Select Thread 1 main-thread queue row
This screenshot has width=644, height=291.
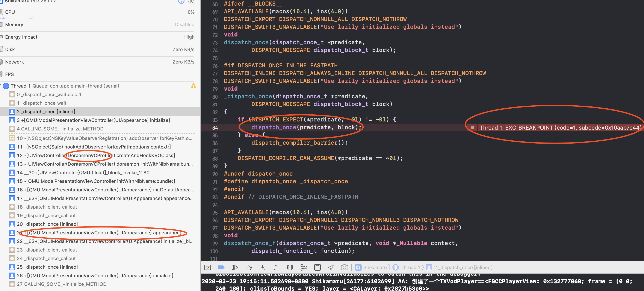(x=100, y=86)
